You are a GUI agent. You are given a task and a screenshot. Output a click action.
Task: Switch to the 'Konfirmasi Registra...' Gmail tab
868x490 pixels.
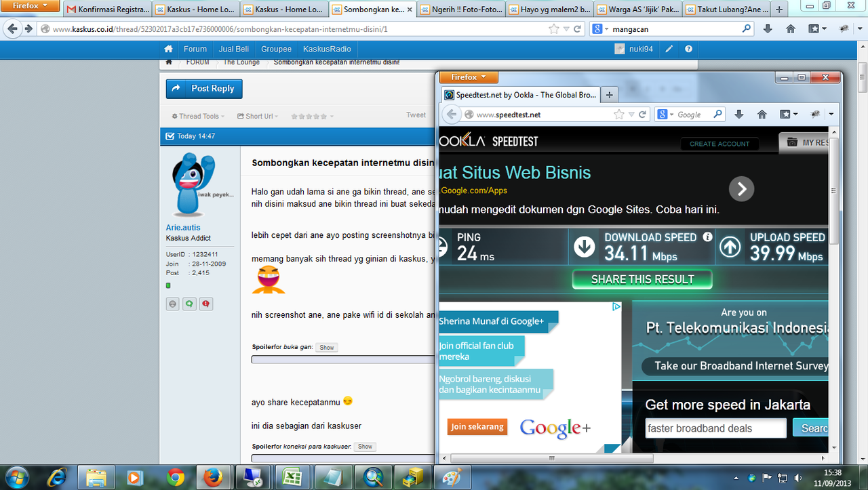click(x=107, y=10)
